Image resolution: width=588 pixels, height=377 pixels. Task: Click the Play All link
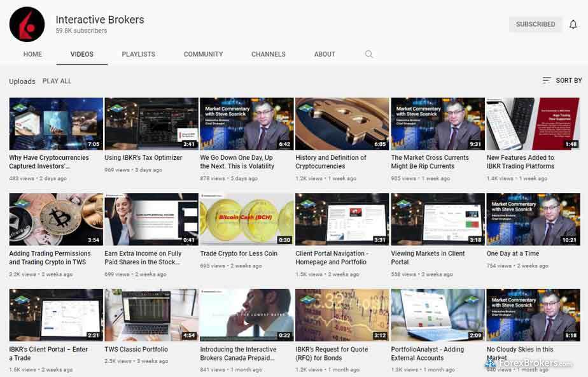pos(57,81)
